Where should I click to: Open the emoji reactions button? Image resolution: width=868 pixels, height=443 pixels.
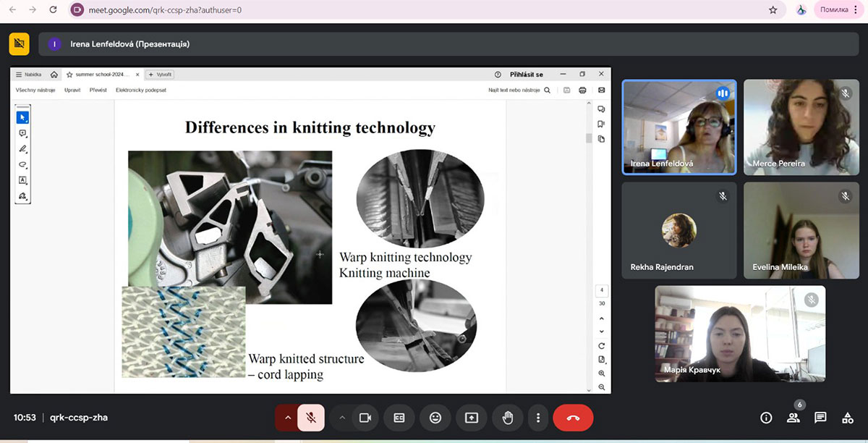click(435, 418)
